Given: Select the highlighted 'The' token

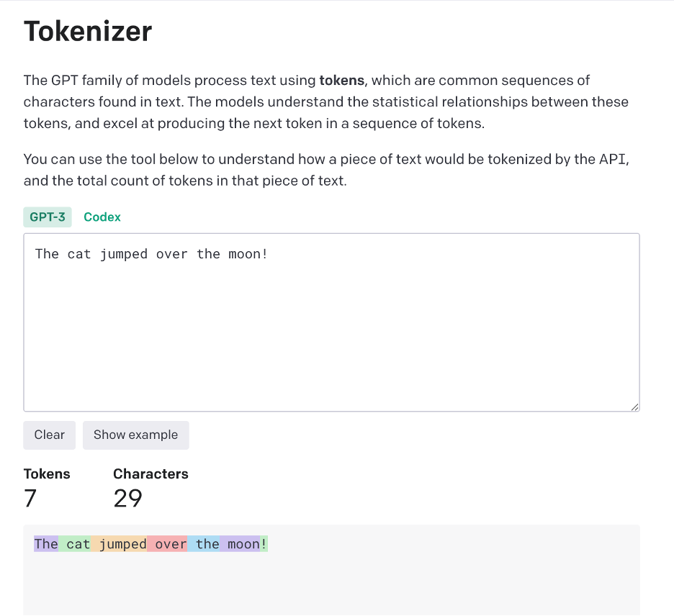Looking at the screenshot, I should (x=46, y=543).
